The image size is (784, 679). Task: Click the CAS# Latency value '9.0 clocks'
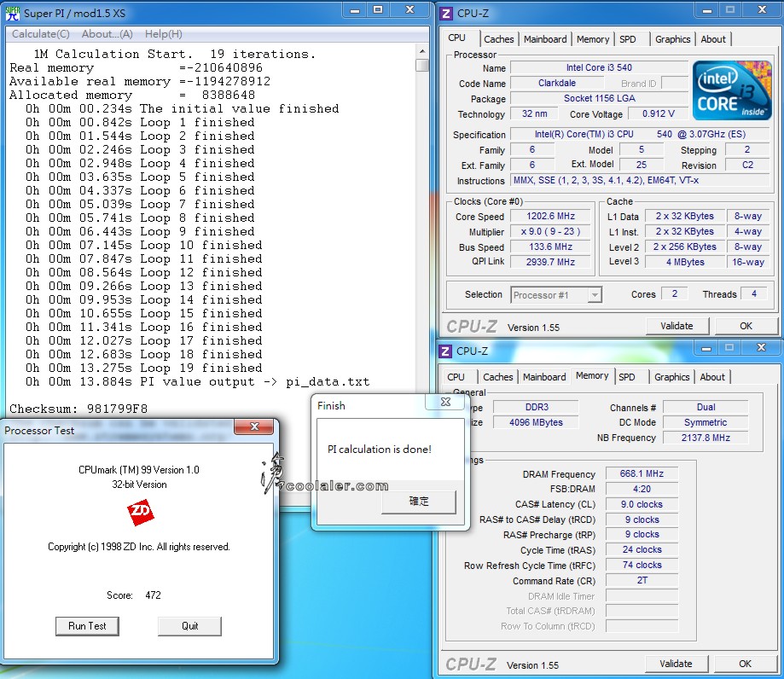[642, 504]
